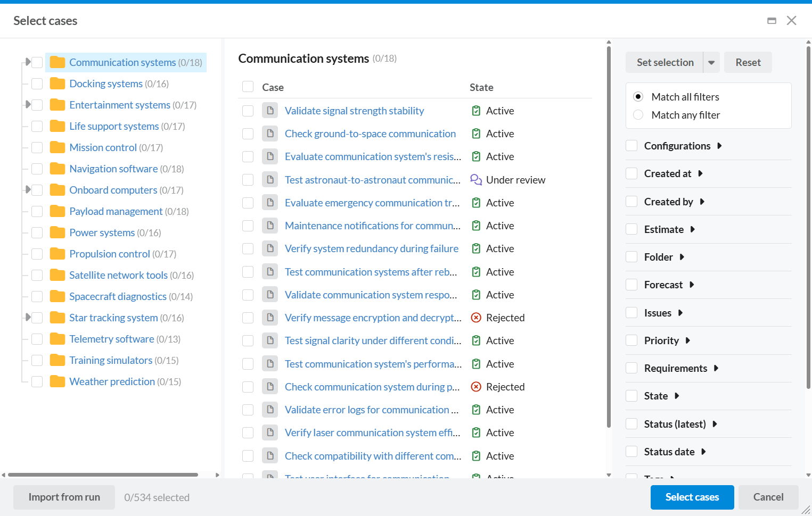812x516 pixels.
Task: Click the document icon for Validate signal strength stability
Action: [270, 111]
